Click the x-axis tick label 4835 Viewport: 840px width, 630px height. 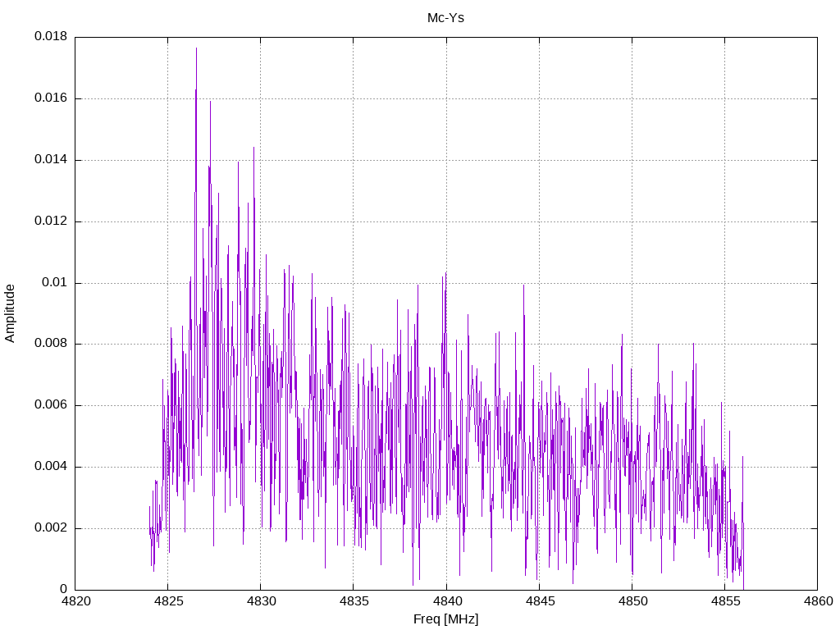tap(354, 601)
